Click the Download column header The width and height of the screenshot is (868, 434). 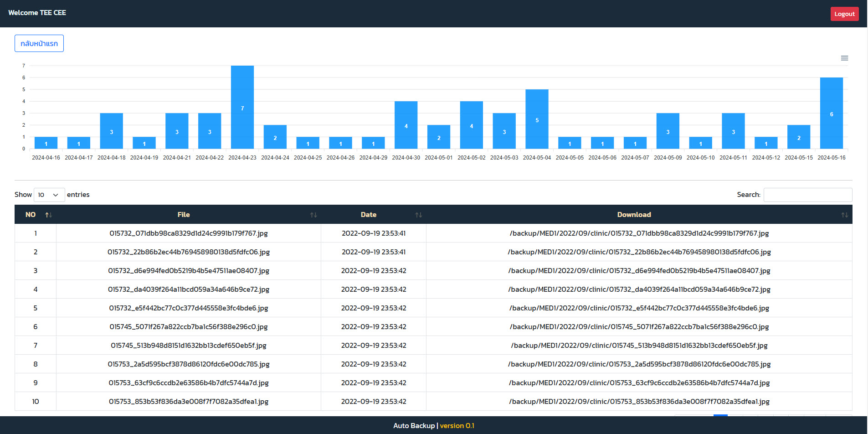coord(634,215)
